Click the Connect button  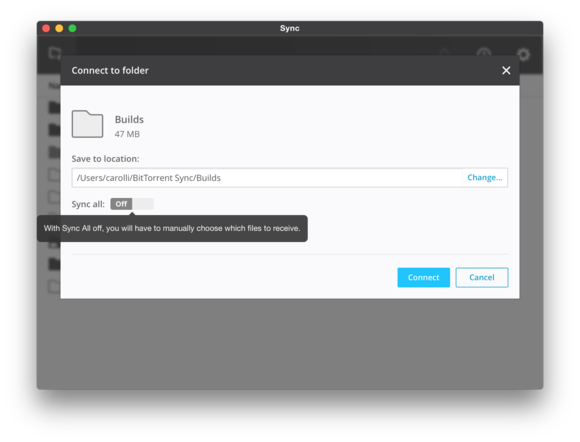pos(424,277)
